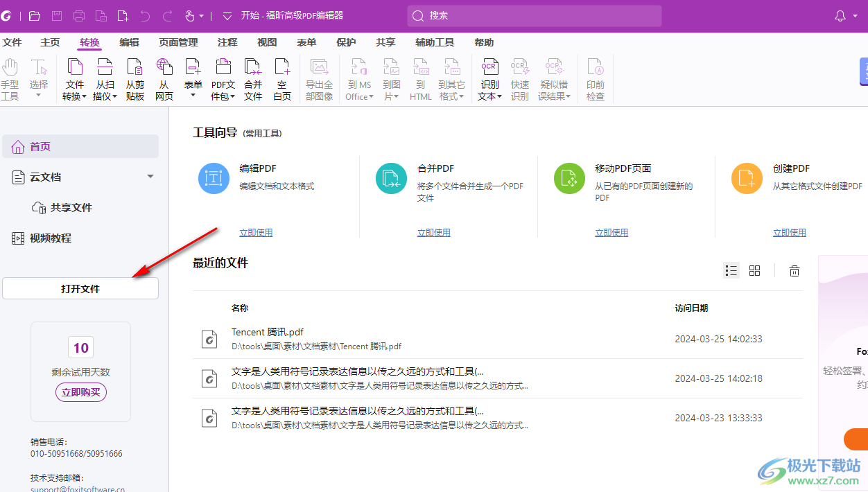Open the 保护 tab
Screen dimensions: 868x492
346,42
